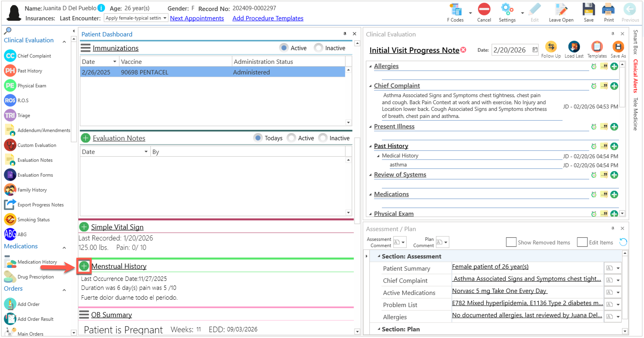Switch to the Clinical Alerts side tab
The image size is (644, 338).
pyautogui.click(x=636, y=76)
